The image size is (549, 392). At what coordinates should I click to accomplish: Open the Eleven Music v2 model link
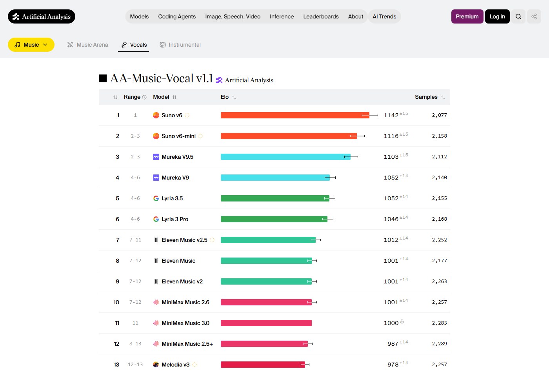pyautogui.click(x=182, y=281)
